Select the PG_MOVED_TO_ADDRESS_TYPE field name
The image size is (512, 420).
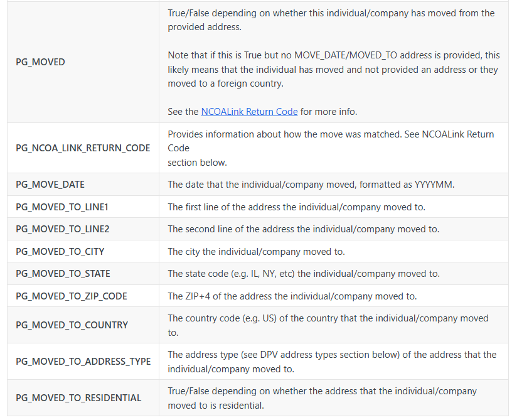pos(83,362)
